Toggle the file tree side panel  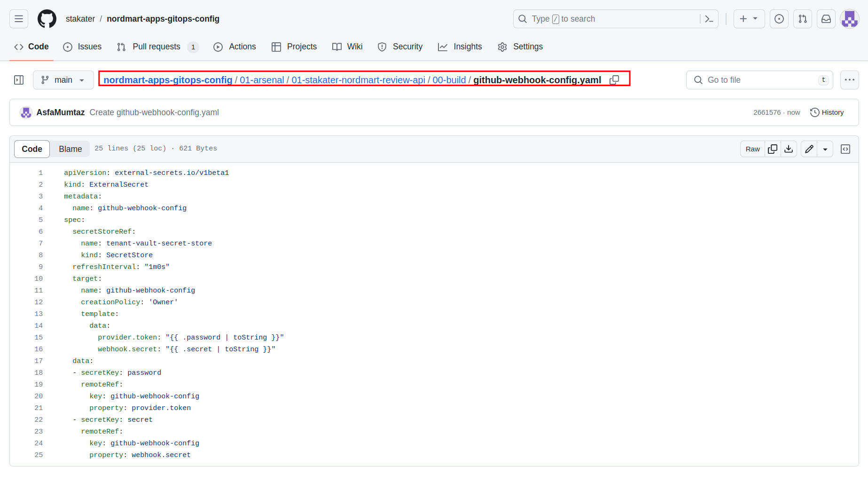point(19,80)
